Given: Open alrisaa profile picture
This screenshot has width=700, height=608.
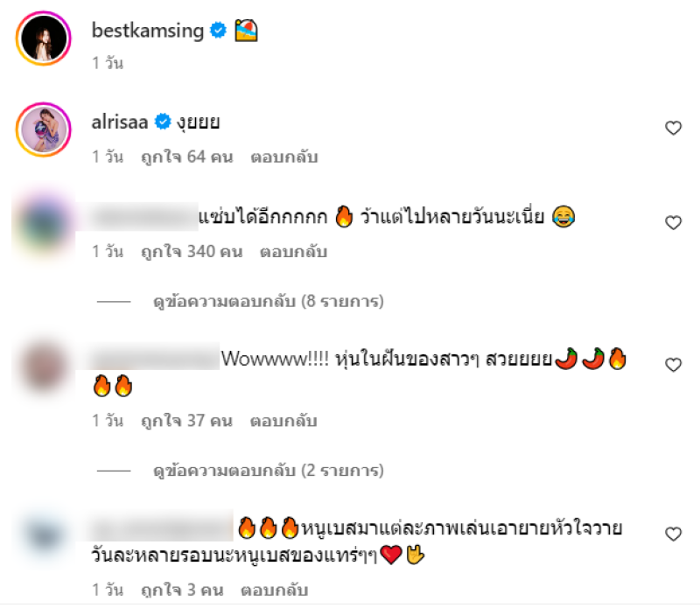Looking at the screenshot, I should coord(43,129).
